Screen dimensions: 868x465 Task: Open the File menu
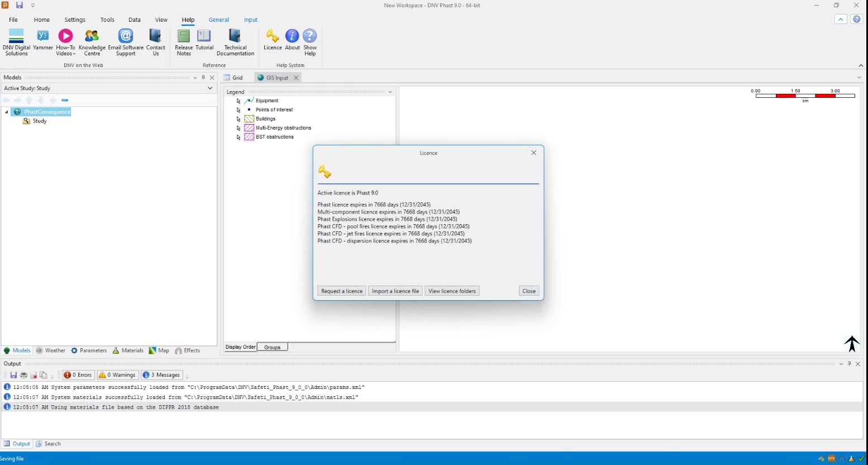[13, 20]
